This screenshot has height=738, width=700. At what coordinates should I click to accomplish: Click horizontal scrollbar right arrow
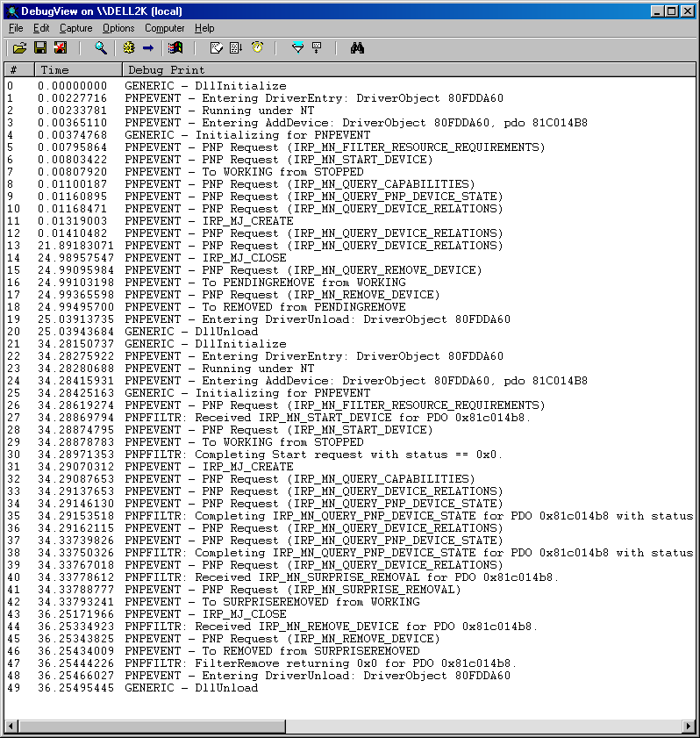tap(689, 727)
